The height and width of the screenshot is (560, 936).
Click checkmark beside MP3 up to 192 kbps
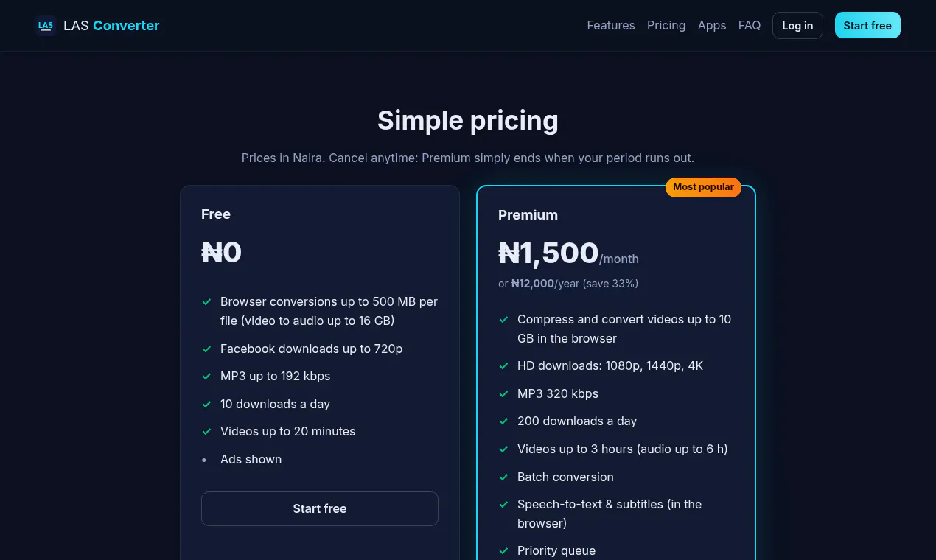[207, 377]
